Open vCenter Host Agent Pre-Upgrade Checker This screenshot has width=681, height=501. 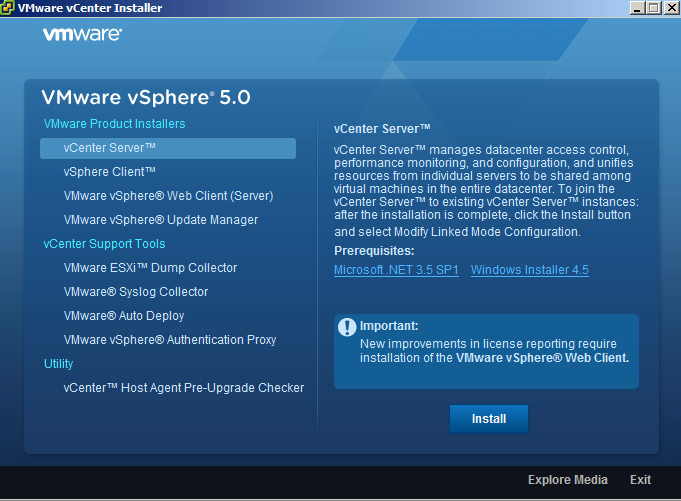point(184,388)
